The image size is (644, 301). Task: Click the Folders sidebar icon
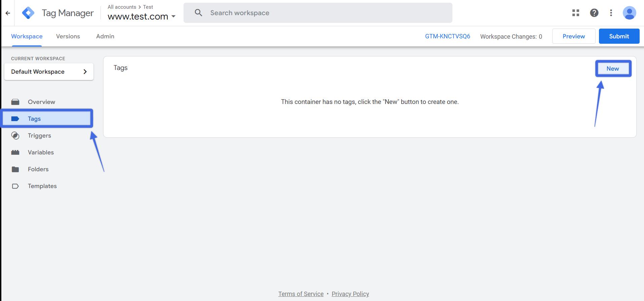click(x=15, y=169)
